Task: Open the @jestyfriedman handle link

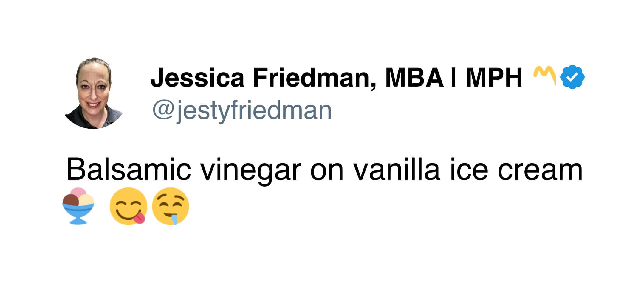Action: (242, 110)
